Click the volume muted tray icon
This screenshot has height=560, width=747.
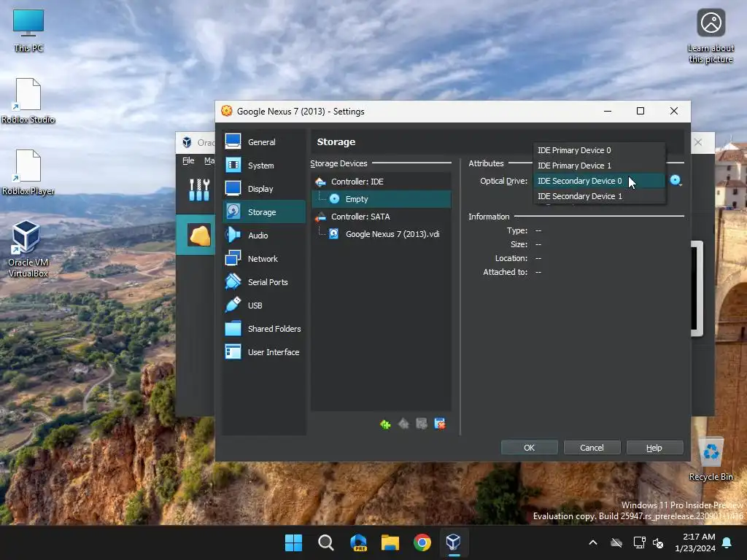coord(659,542)
